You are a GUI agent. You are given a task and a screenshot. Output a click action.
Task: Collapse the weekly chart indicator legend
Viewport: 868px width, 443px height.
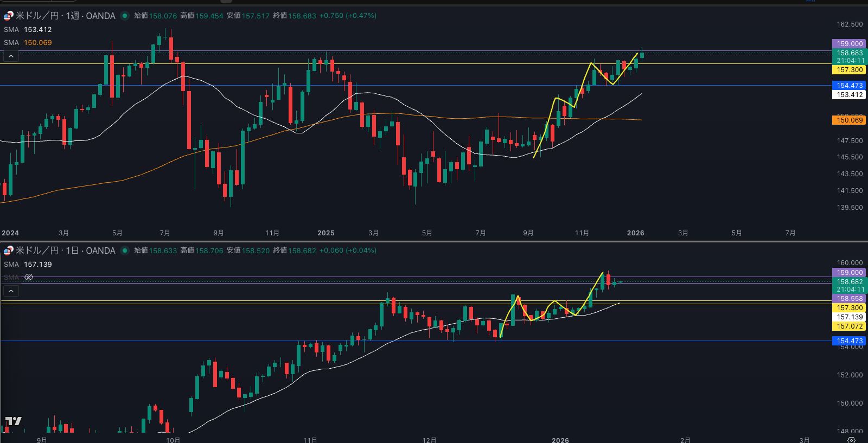(11, 56)
